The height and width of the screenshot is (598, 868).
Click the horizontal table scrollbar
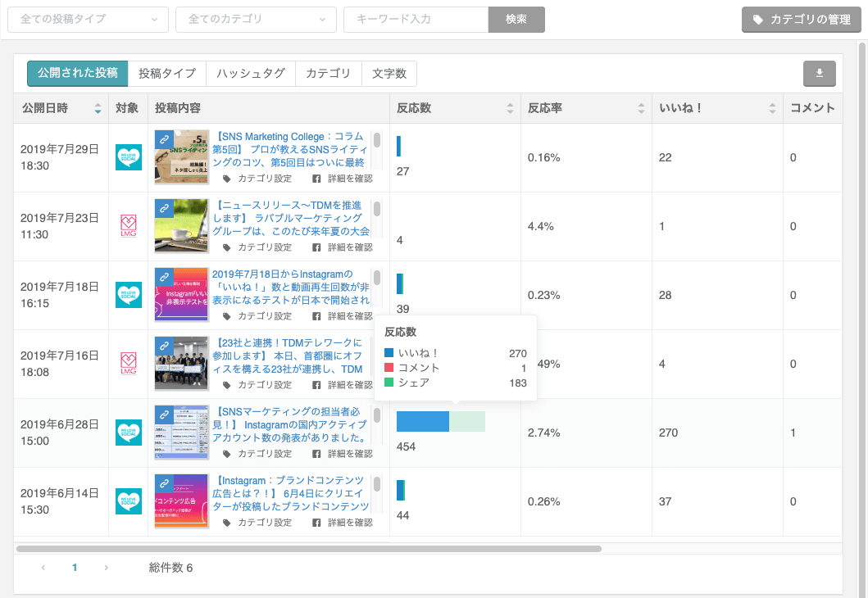click(x=309, y=549)
